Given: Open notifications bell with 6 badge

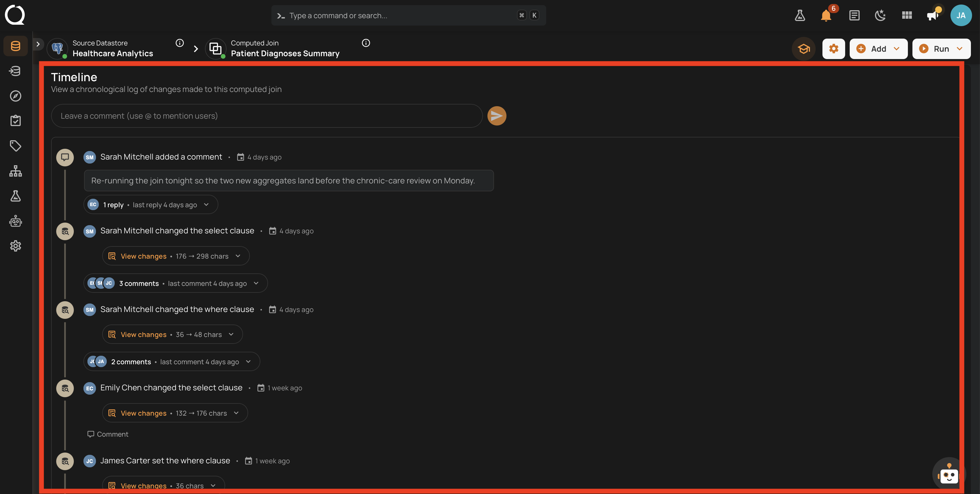Looking at the screenshot, I should click(826, 15).
